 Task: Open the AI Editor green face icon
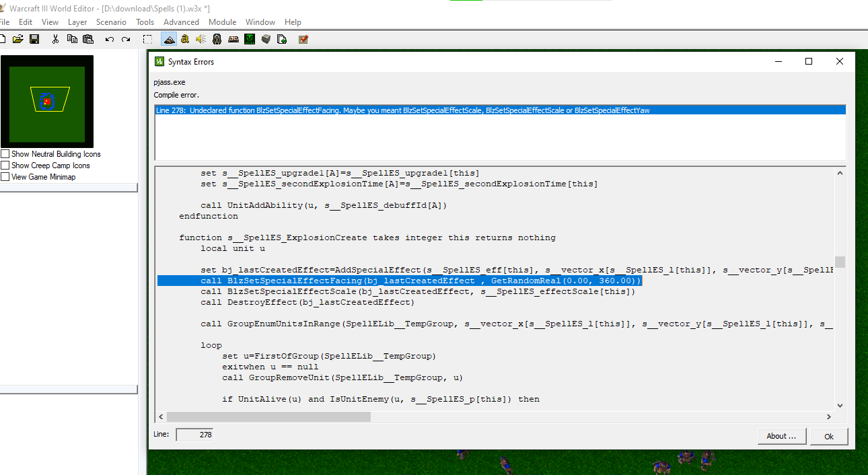tap(250, 39)
